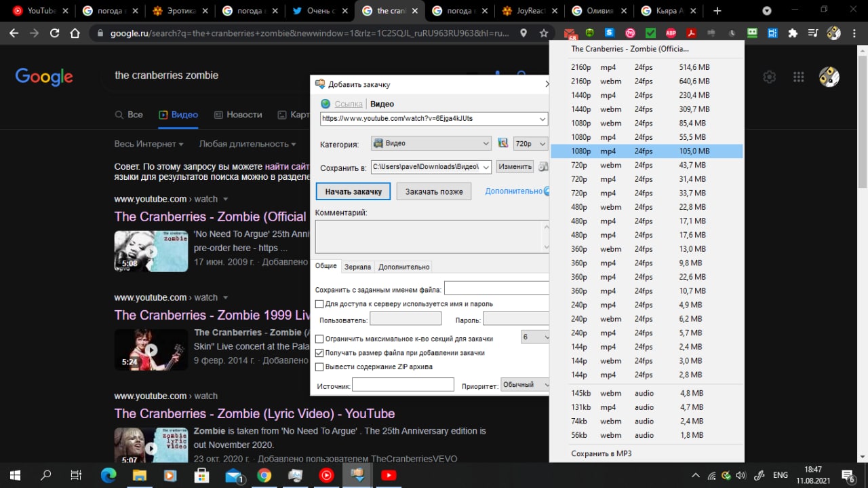Expand the URL dropdown in download dialog
This screenshot has width=868, height=488.
pos(541,119)
